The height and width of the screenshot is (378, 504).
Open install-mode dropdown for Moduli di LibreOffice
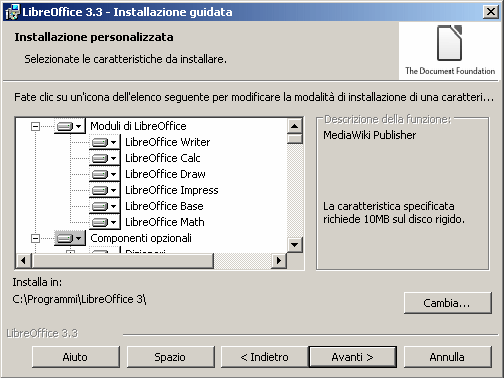pos(70,126)
